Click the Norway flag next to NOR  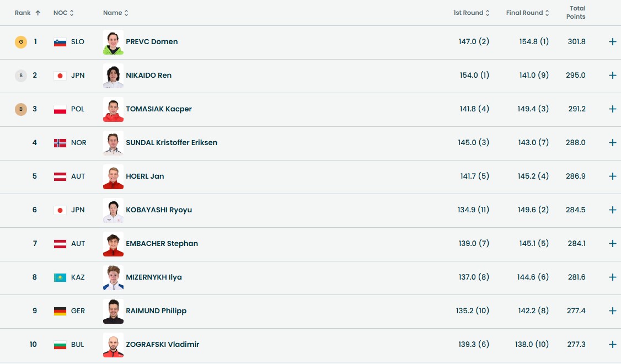tap(60, 143)
